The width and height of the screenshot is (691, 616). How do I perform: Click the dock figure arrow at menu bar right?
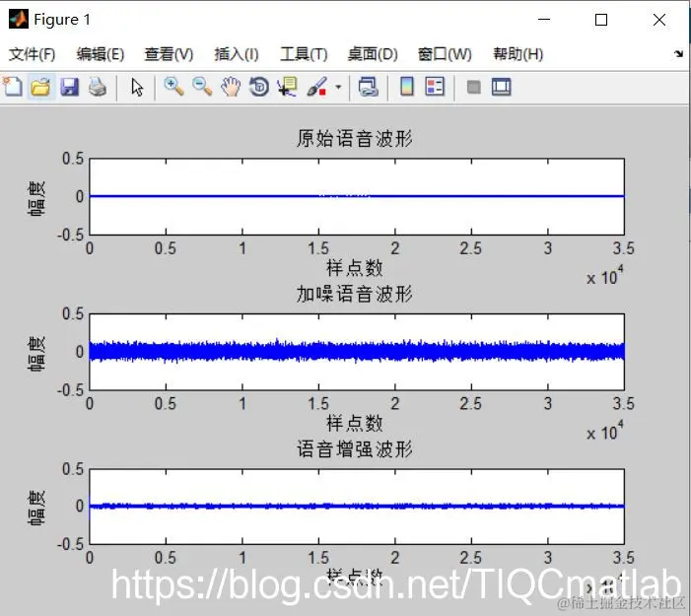click(678, 54)
